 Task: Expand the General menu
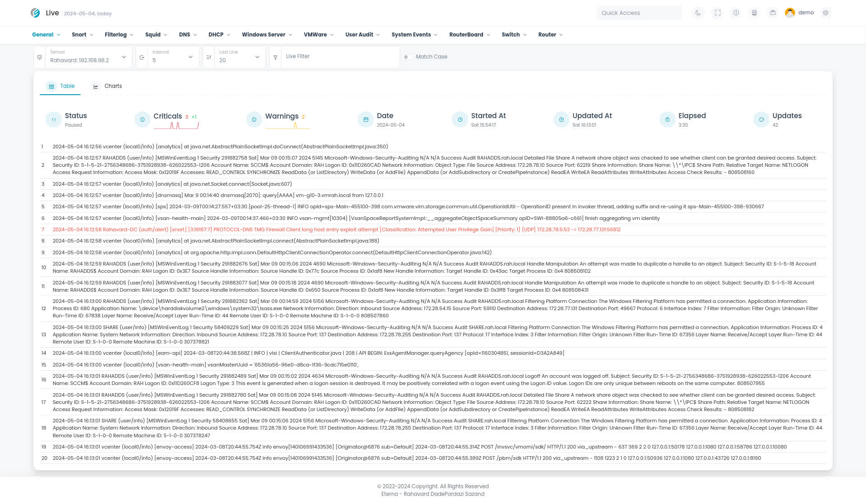click(x=46, y=35)
